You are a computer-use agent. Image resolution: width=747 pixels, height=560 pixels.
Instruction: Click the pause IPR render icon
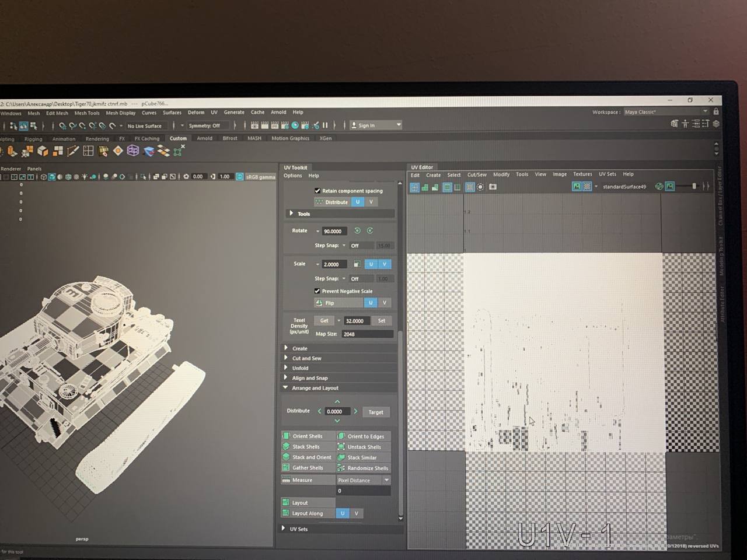click(325, 125)
